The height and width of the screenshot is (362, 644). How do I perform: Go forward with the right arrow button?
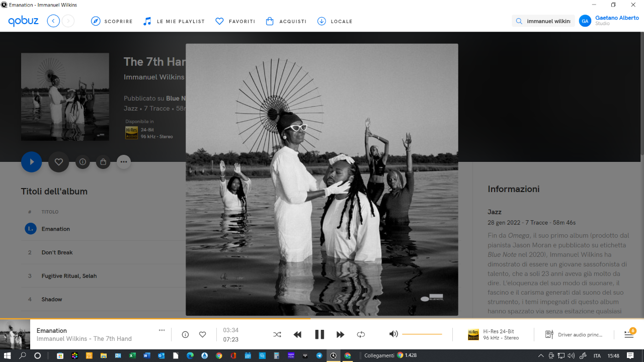pyautogui.click(x=68, y=21)
